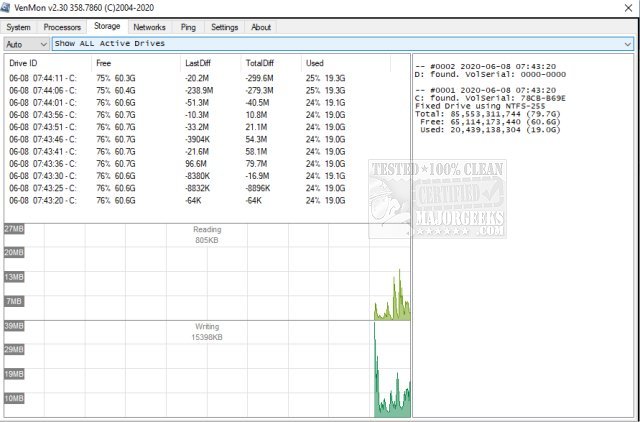This screenshot has height=422, width=640.
Task: Click the 7MB reading scale label
Action: (14, 302)
